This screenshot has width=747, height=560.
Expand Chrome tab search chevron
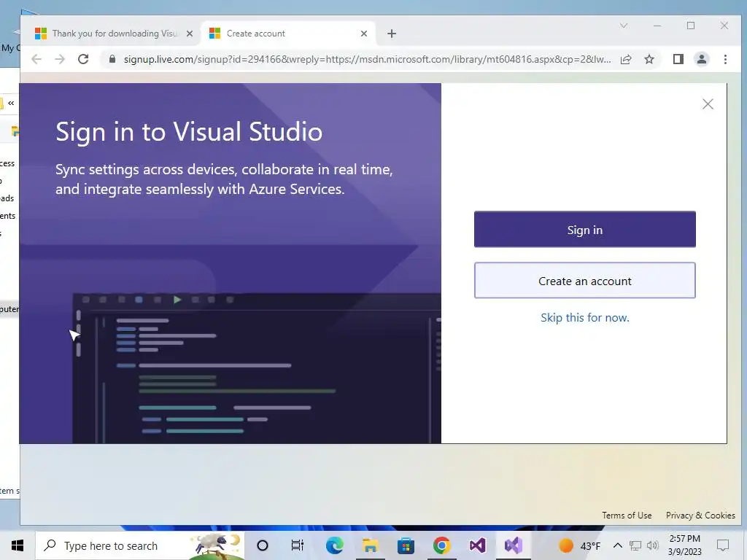623,26
